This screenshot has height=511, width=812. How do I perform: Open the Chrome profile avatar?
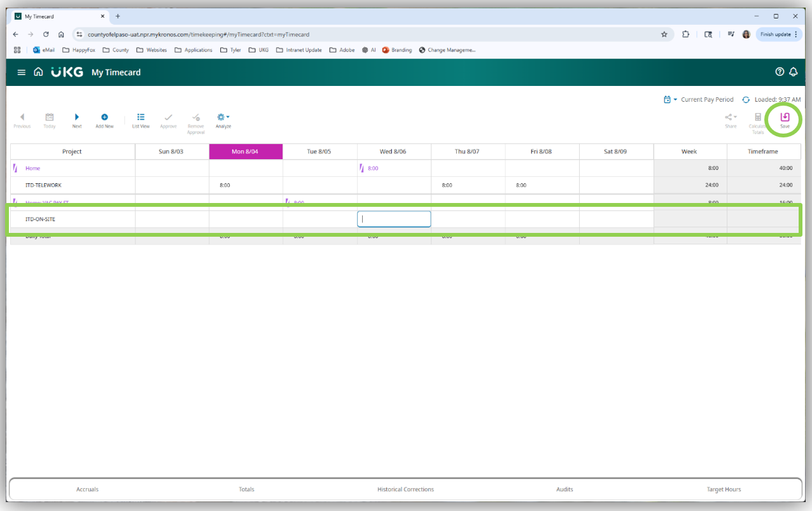(746, 34)
